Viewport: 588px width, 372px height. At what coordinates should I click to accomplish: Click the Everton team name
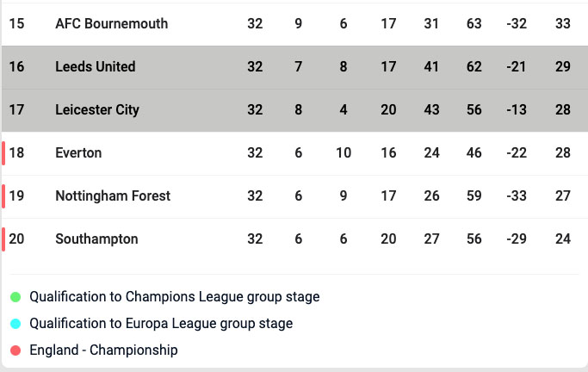78,153
